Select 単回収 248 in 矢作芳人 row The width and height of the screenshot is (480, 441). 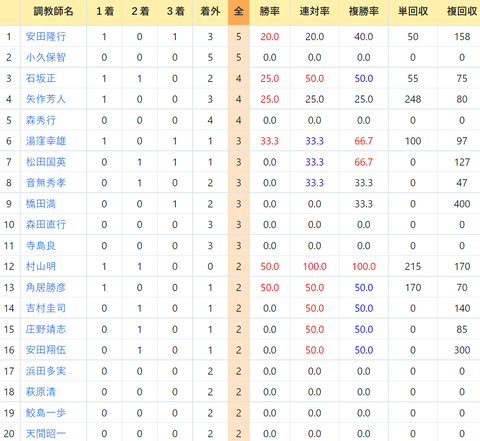(413, 99)
